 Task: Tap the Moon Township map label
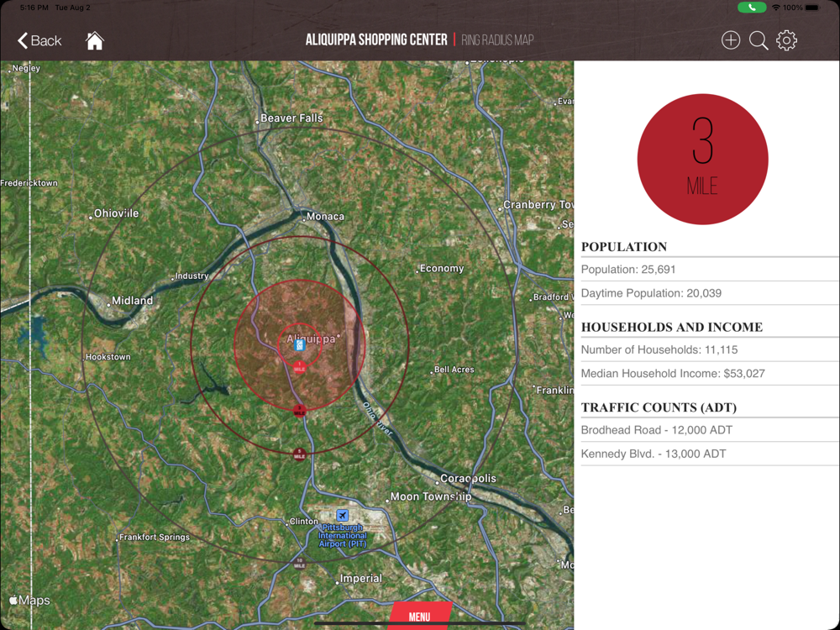pos(431,496)
